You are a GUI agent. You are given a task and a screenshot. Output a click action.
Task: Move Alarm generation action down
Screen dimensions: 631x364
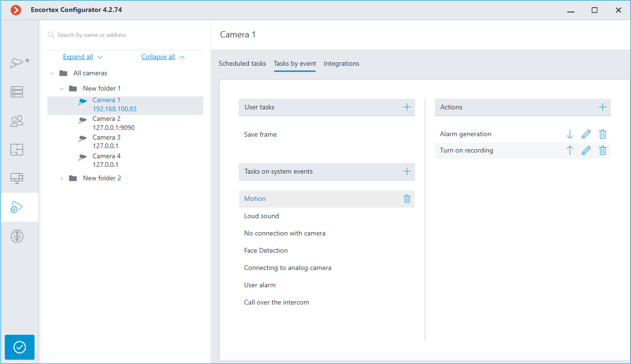coord(570,134)
